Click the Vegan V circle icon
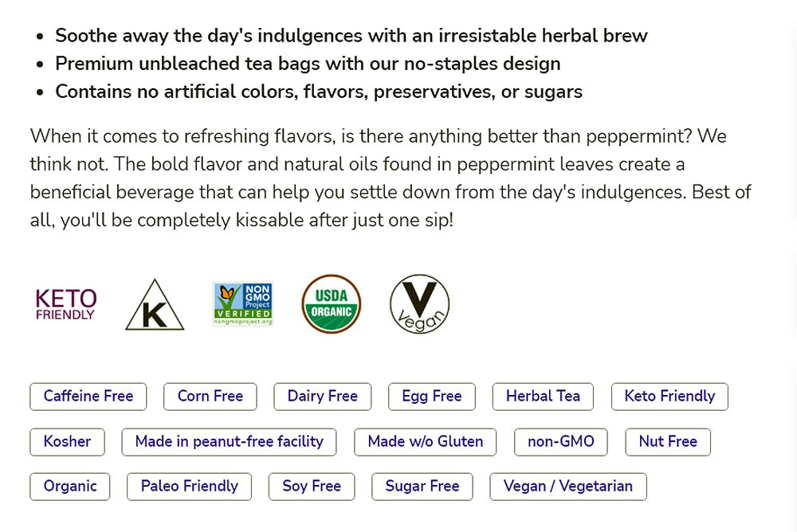Viewport: 797px width, 532px height. (x=419, y=304)
